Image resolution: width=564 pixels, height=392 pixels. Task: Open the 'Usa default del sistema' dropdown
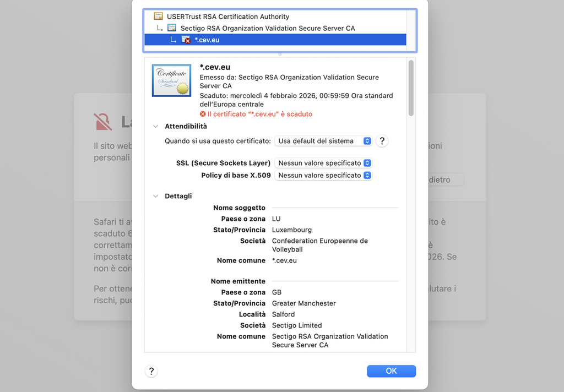[x=323, y=141]
